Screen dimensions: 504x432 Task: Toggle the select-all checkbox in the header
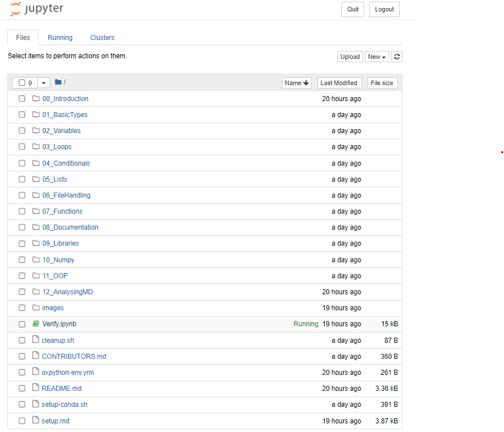[x=22, y=83]
